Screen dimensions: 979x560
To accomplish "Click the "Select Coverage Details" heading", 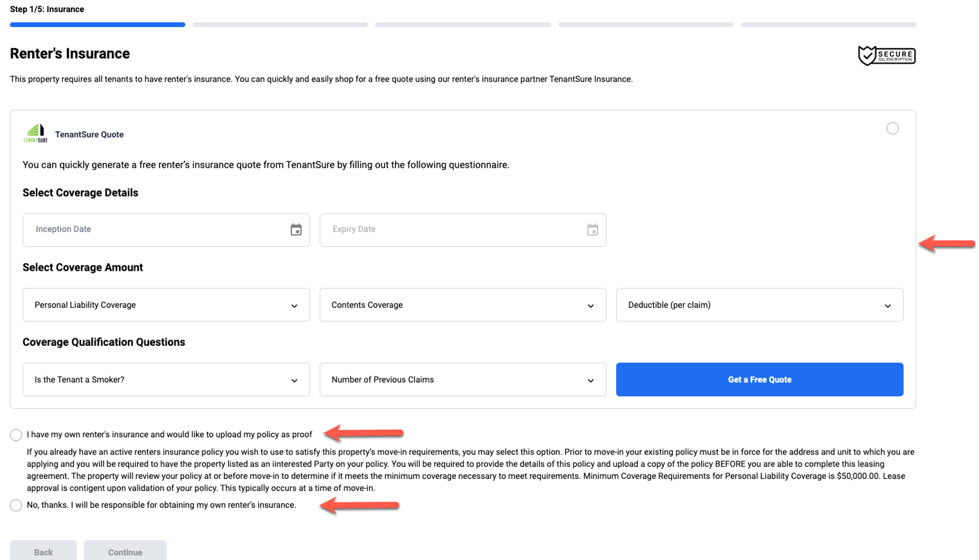I will coord(80,193).
